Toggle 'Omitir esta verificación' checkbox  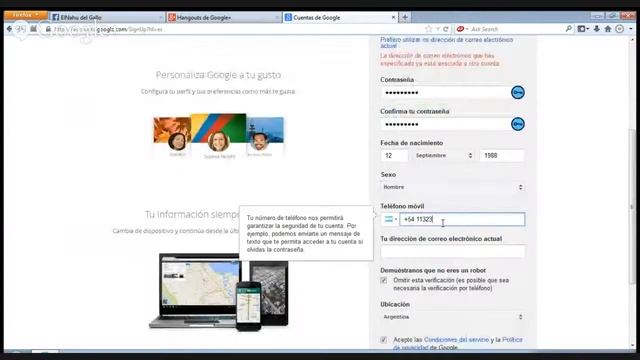(x=384, y=280)
